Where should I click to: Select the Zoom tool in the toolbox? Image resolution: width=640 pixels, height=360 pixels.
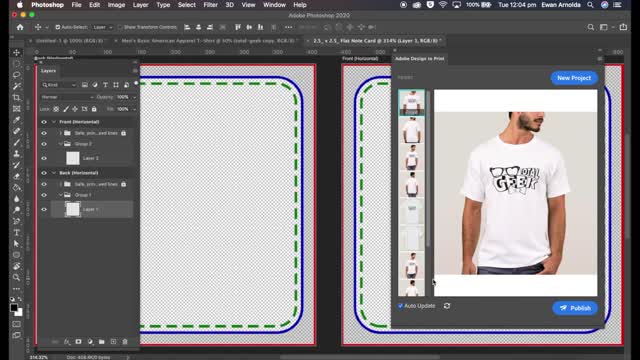click(16, 278)
